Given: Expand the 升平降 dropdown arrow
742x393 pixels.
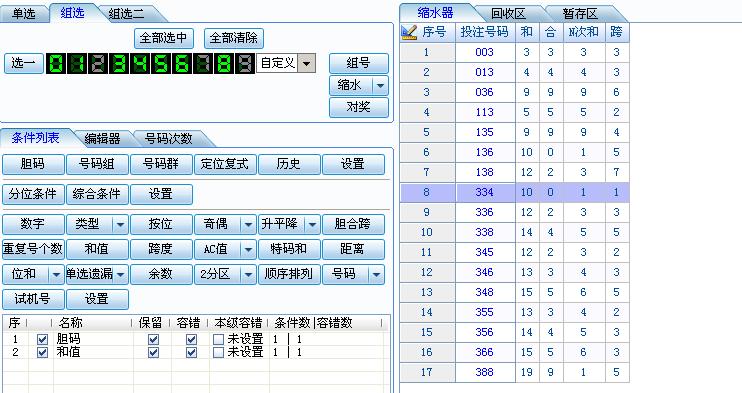Looking at the screenshot, I should click(x=312, y=224).
